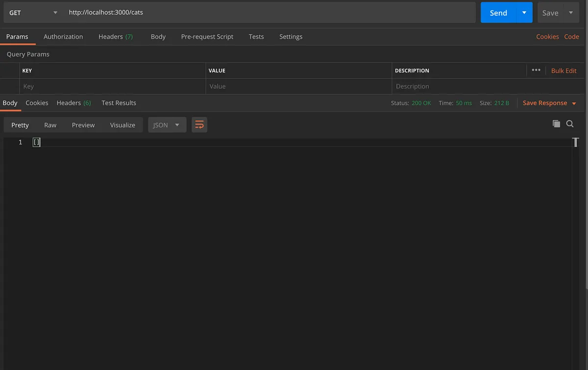Open the Save Response dropdown
Screen dimensions: 588x370
pyautogui.click(x=549, y=103)
